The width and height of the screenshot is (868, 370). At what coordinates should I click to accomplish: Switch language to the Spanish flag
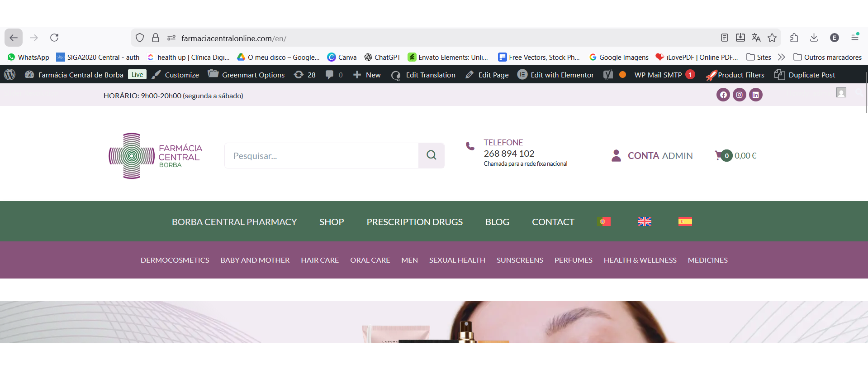(x=685, y=221)
